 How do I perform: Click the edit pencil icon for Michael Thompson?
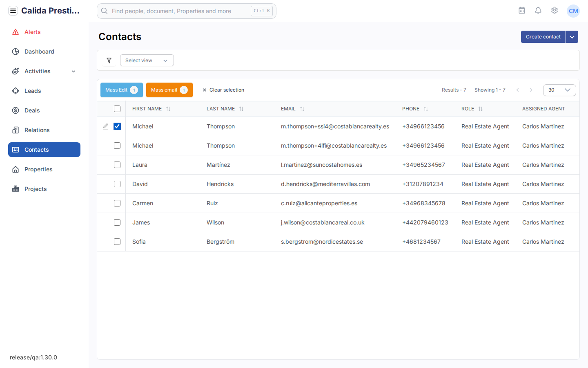[106, 126]
